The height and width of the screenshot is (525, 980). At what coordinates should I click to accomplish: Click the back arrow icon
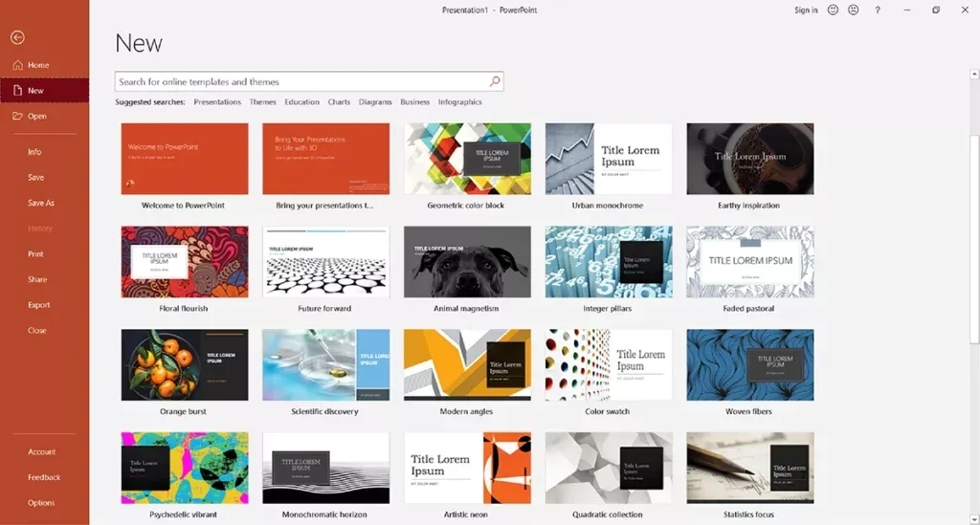click(x=16, y=37)
